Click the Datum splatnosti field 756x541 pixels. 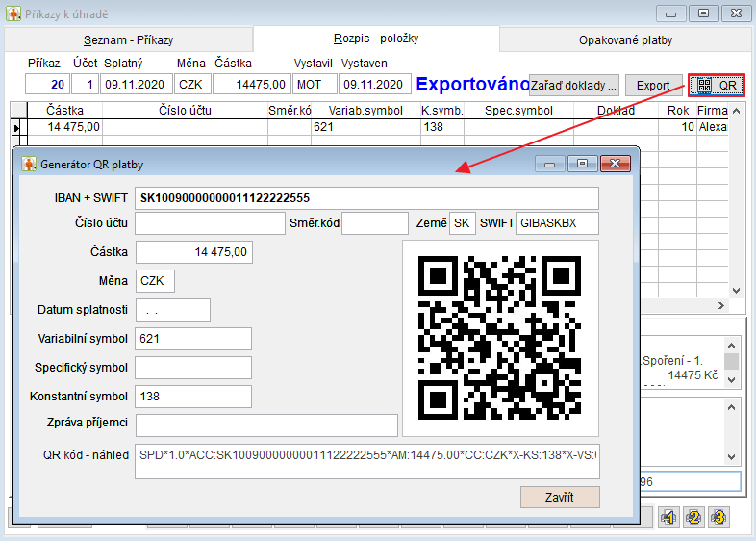tap(173, 310)
